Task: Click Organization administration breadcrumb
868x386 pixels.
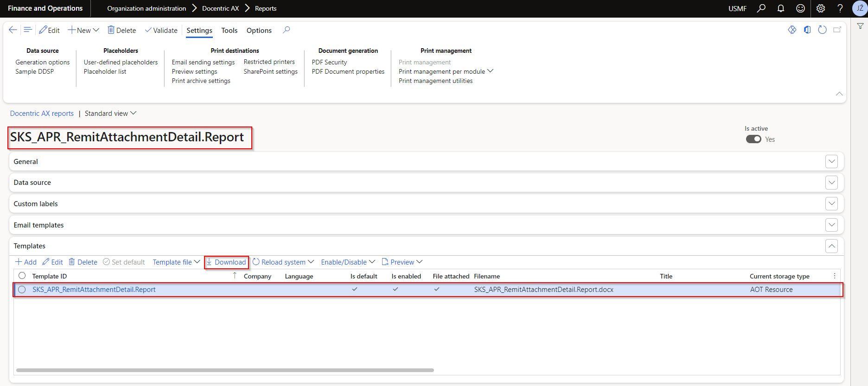Action: pos(147,8)
